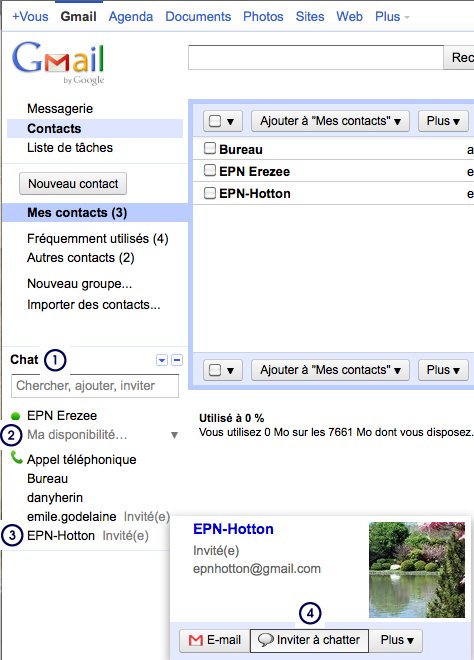474x660 pixels.
Task: Go to +Vous in top bar
Action: [x=30, y=16]
